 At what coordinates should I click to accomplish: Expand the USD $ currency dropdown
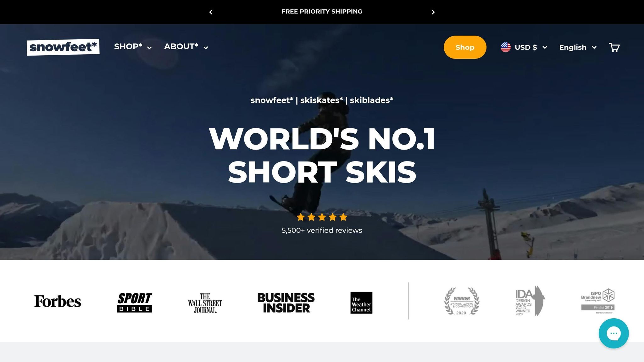(531, 47)
